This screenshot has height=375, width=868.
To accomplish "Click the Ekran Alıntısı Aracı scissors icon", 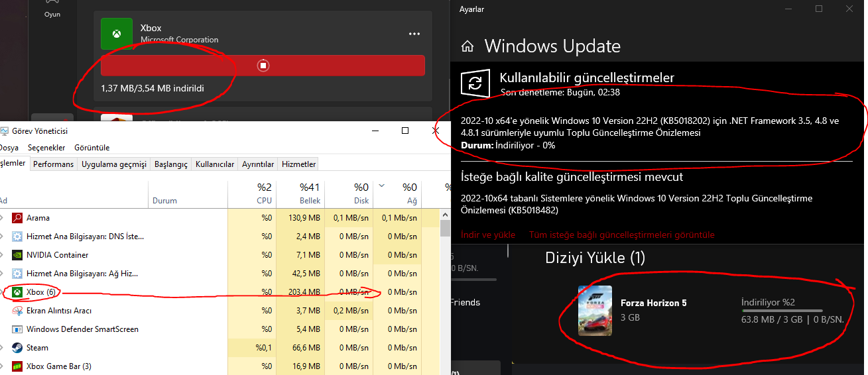I will click(x=17, y=311).
